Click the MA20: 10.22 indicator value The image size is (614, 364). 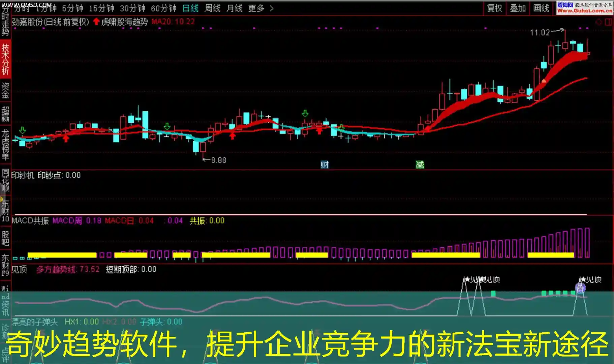coord(173,22)
